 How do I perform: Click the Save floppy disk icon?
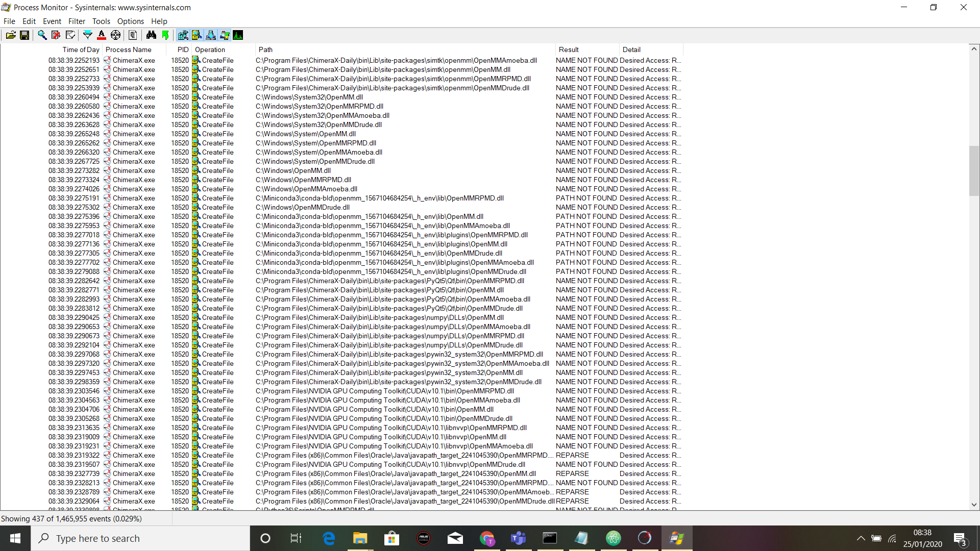(24, 35)
